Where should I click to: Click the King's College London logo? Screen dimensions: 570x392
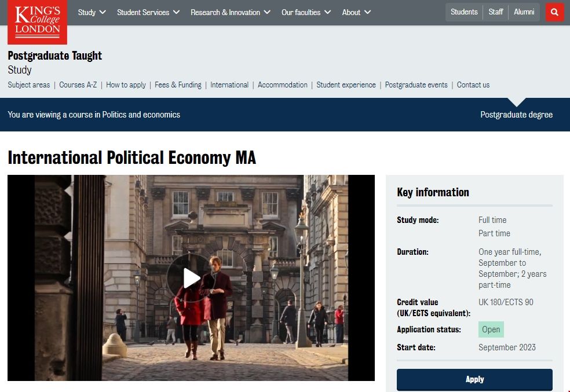tap(37, 22)
